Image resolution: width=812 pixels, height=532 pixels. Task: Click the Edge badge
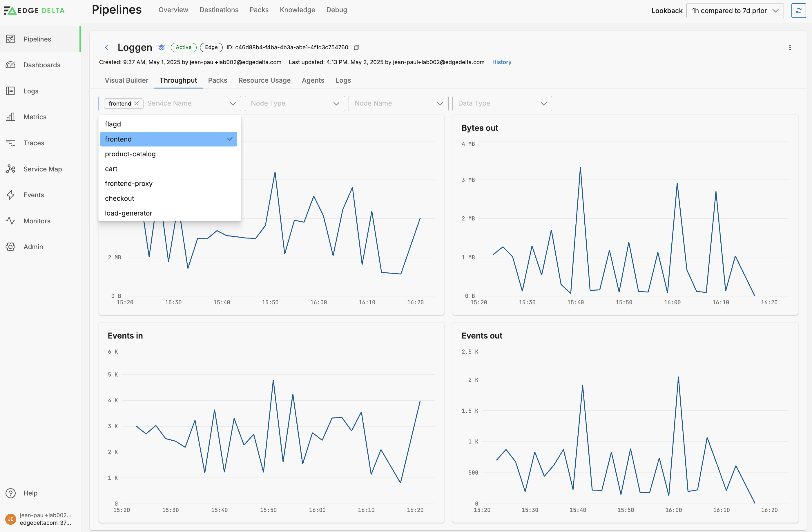(211, 48)
